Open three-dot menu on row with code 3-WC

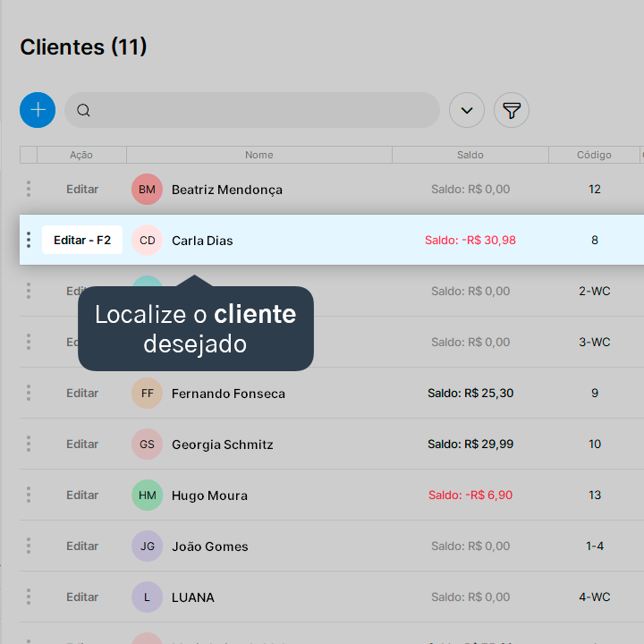click(x=29, y=342)
